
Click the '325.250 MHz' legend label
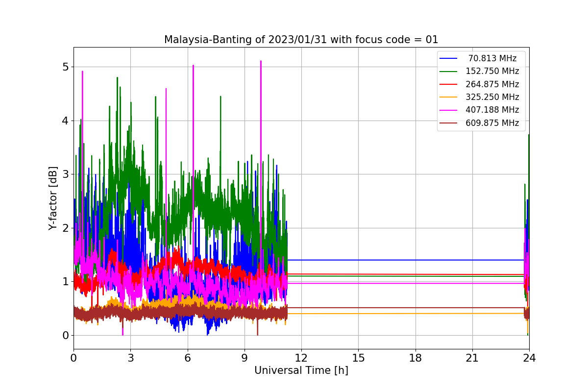click(x=492, y=97)
